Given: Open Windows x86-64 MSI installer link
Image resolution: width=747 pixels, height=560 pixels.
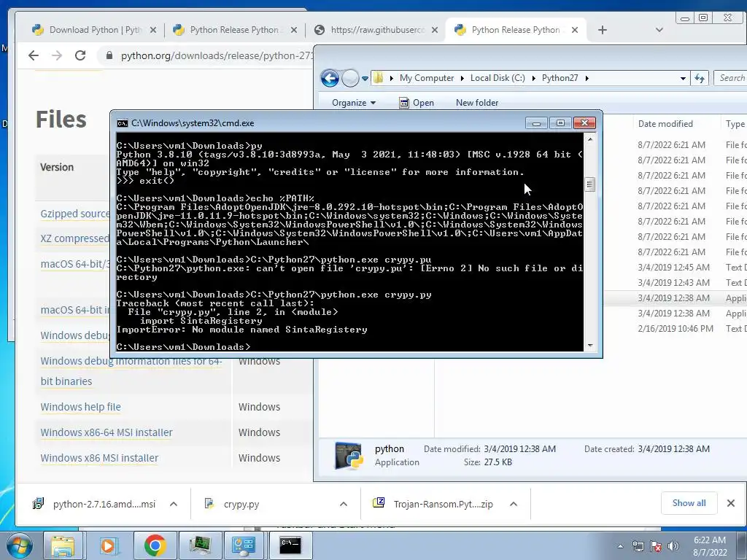Looking at the screenshot, I should (x=107, y=433).
